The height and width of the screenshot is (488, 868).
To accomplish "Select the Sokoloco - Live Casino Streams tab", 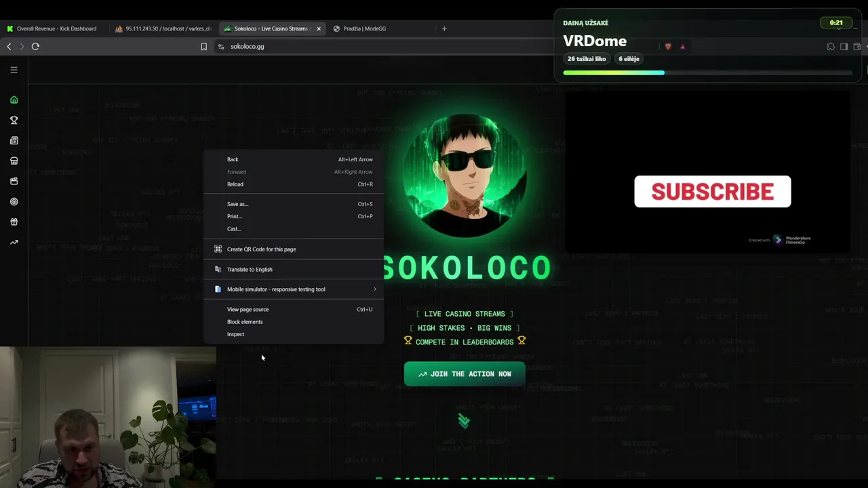I will click(273, 28).
